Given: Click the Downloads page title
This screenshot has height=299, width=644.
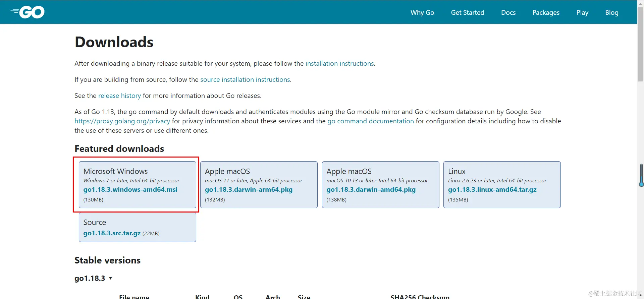Looking at the screenshot, I should [114, 42].
